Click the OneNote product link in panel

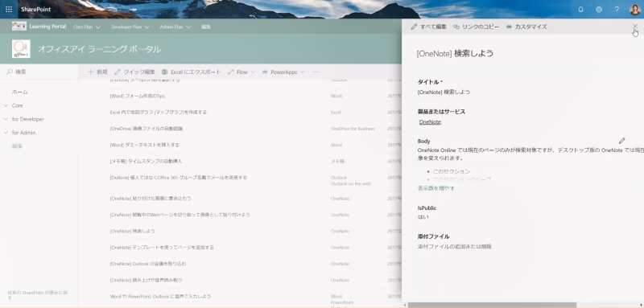[430, 121]
